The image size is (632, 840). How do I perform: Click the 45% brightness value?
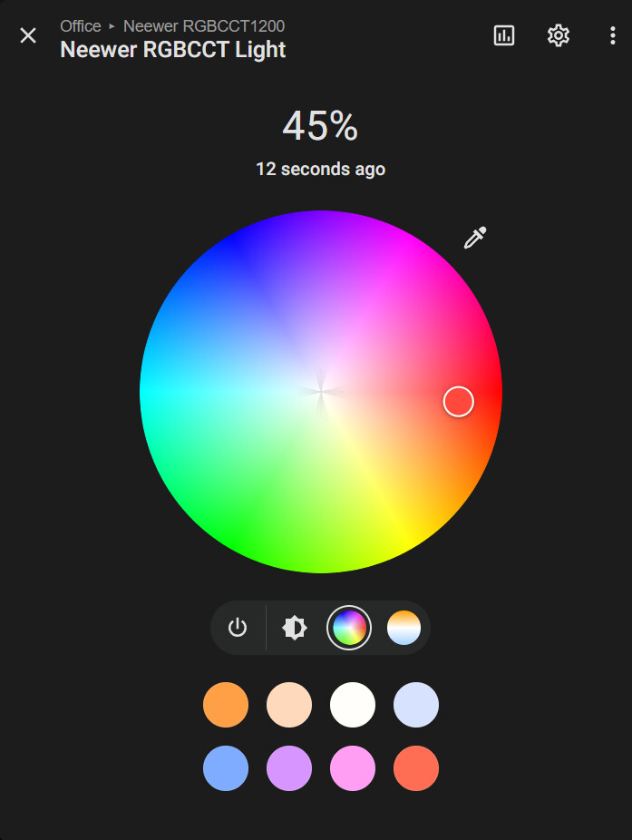tap(320, 126)
